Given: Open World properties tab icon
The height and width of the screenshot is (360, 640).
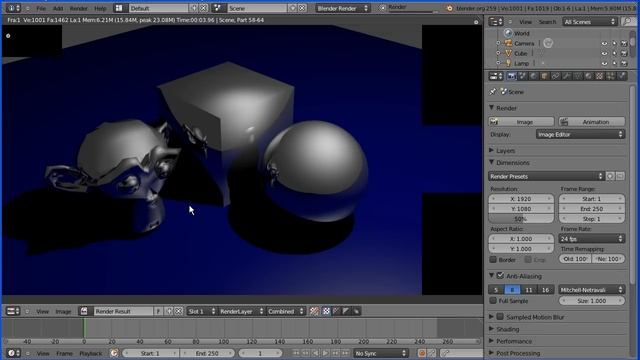Looking at the screenshot, I should coord(533,76).
